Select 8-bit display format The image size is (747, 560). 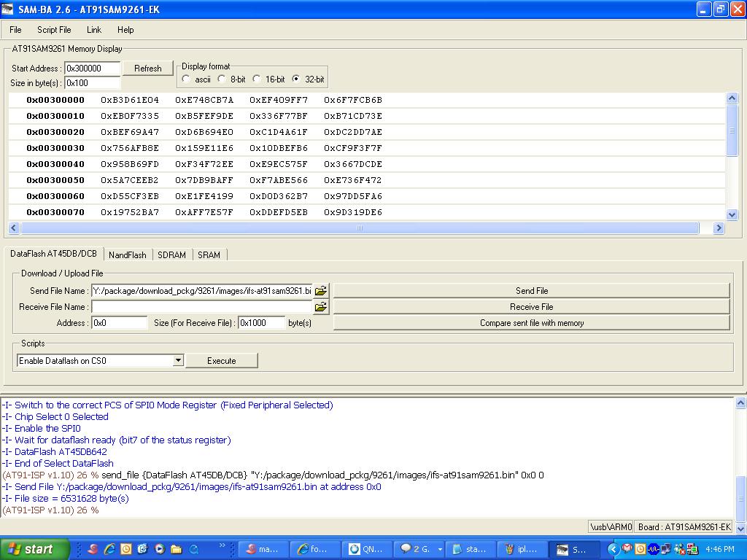(x=222, y=79)
